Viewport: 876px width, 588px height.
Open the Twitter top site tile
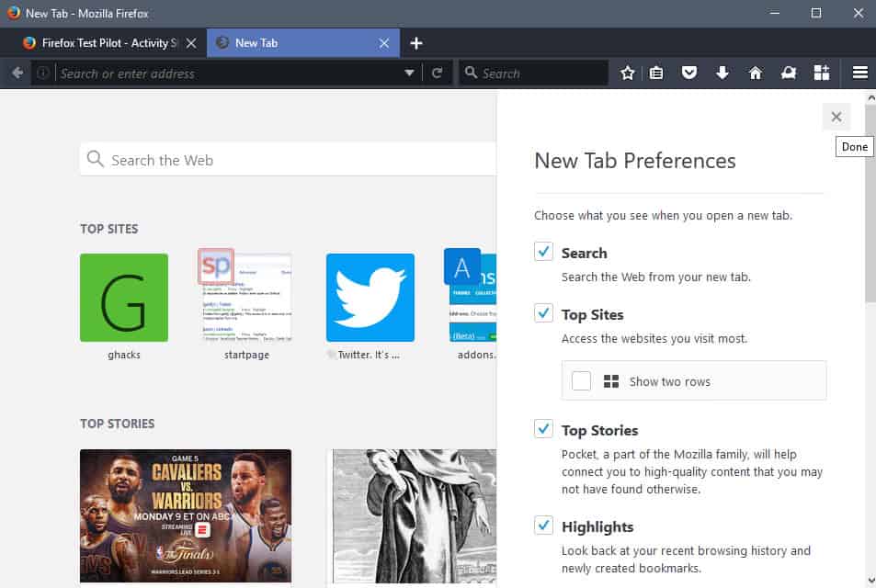370,298
